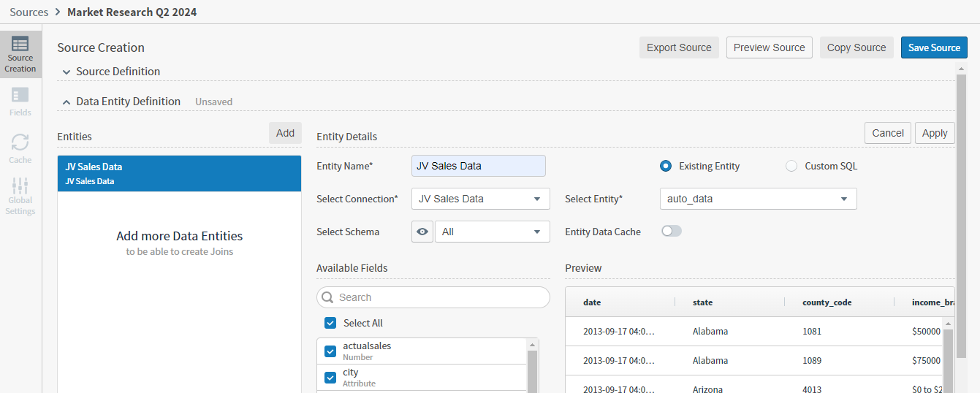Screen dimensions: 980x393
Task: Click the eye icon beside Select Schema
Action: [422, 232]
